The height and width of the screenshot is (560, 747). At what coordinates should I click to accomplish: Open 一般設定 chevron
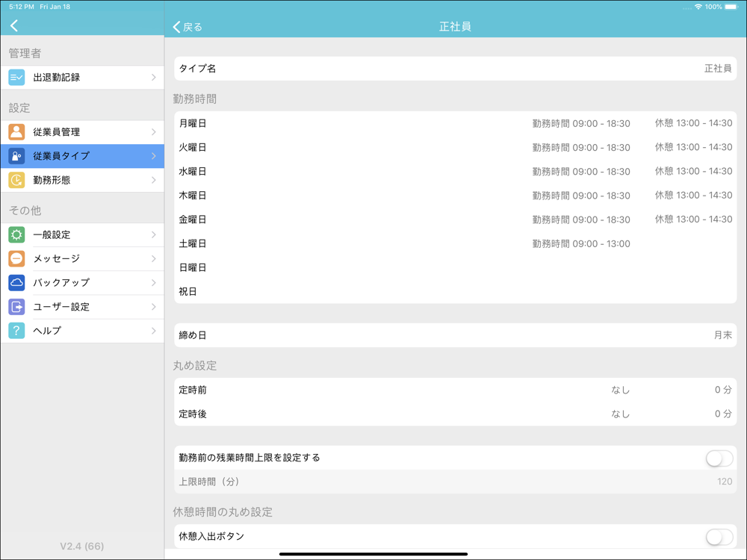(153, 234)
